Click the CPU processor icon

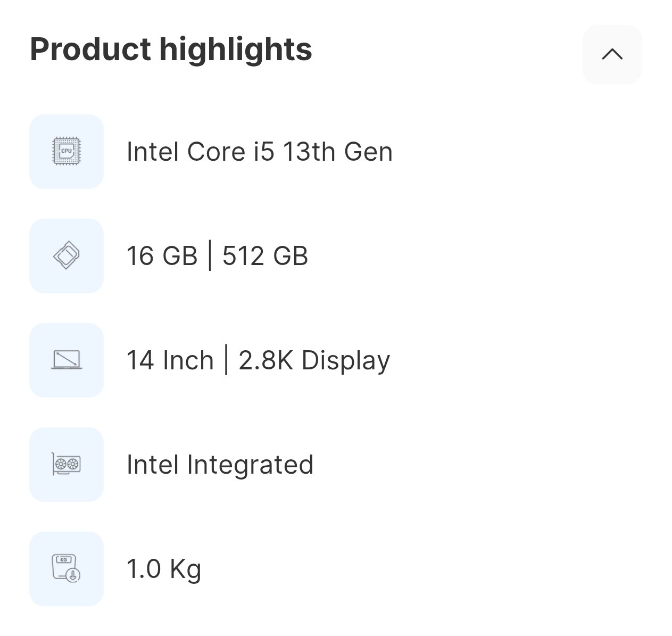point(67,152)
